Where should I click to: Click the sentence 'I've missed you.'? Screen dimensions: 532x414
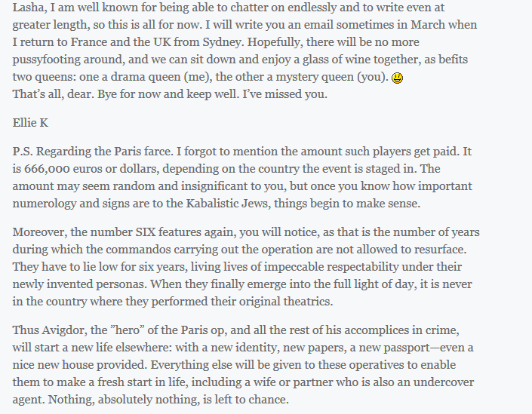click(x=285, y=94)
